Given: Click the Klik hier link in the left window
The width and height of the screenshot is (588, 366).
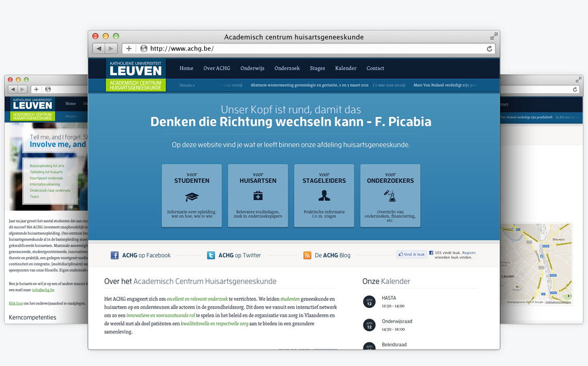Looking at the screenshot, I should (16, 304).
